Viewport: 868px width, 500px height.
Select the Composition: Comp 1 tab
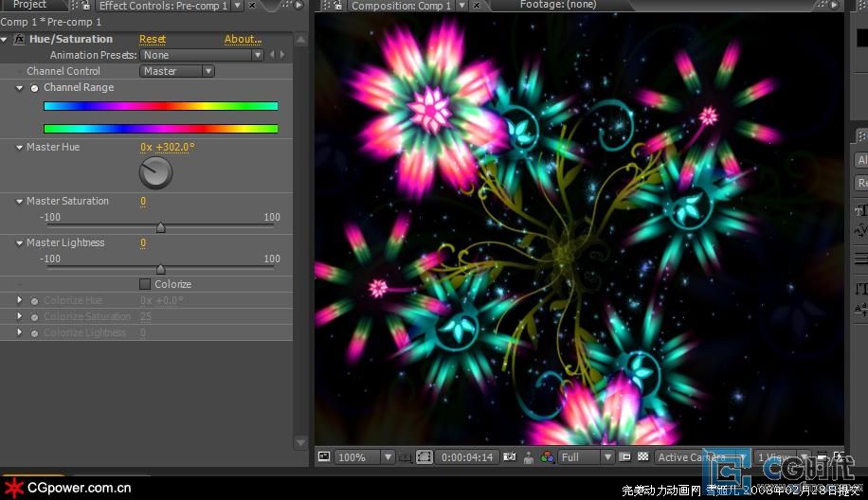[402, 6]
